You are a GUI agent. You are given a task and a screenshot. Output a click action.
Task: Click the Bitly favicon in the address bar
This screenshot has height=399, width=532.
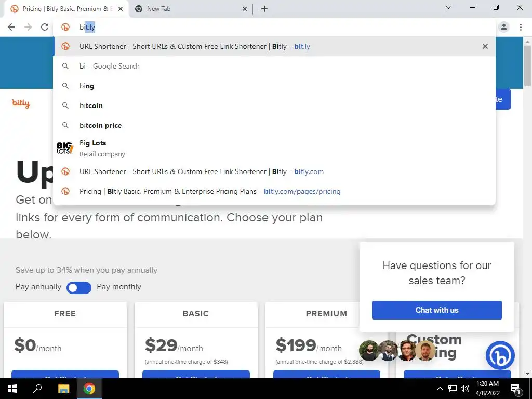(65, 27)
